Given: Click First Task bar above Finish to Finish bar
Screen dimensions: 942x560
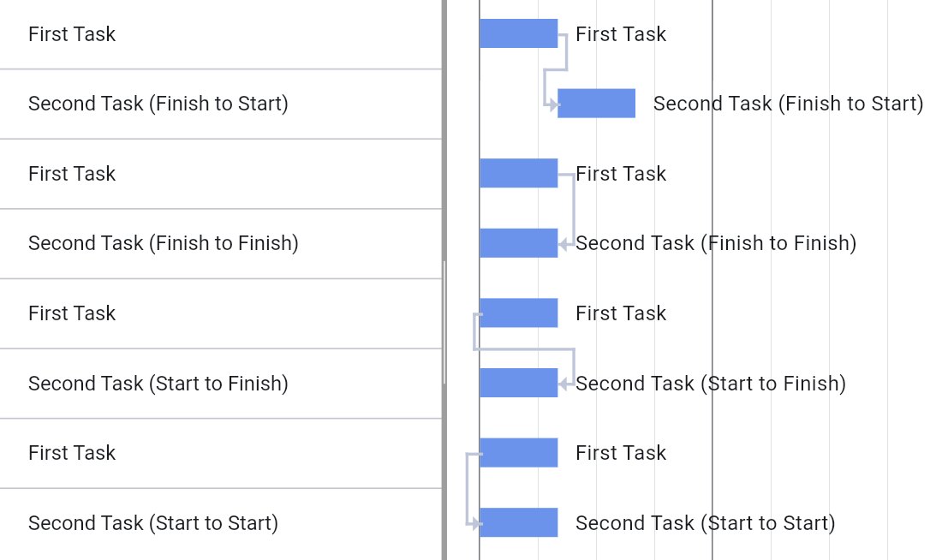Looking at the screenshot, I should (x=518, y=173).
